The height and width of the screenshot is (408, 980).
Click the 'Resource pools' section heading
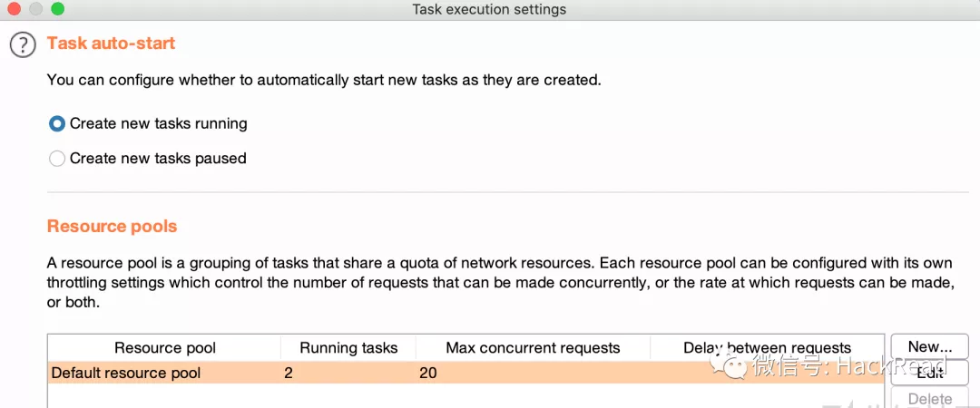112,227
